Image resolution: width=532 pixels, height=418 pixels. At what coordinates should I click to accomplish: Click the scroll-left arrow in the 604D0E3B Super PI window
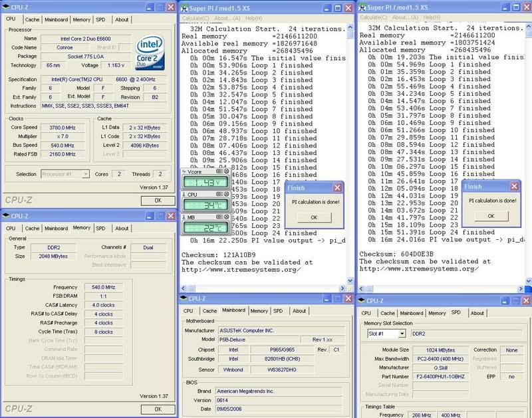(x=361, y=289)
